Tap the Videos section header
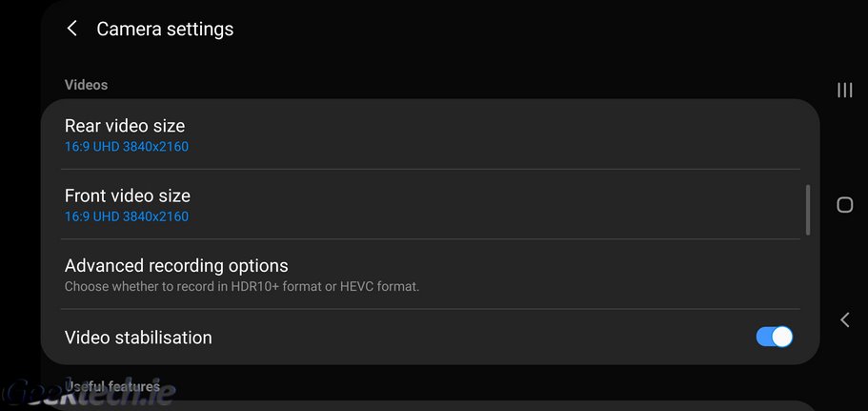Viewport: 868px width, 411px height. point(86,85)
